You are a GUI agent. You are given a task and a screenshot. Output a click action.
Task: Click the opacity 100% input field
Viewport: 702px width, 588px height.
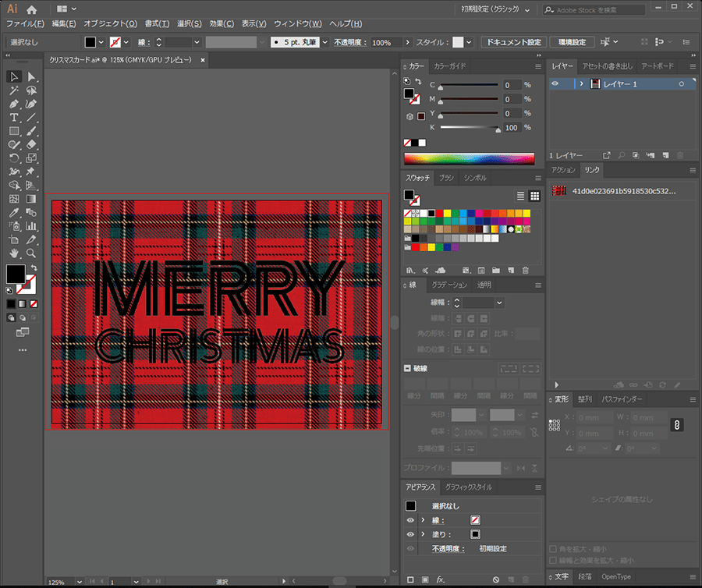[x=386, y=42]
